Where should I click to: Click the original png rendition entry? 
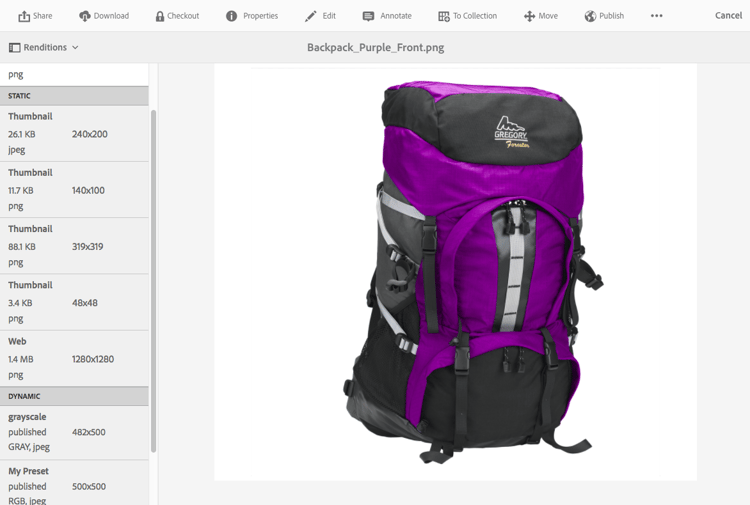pyautogui.click(x=74, y=75)
